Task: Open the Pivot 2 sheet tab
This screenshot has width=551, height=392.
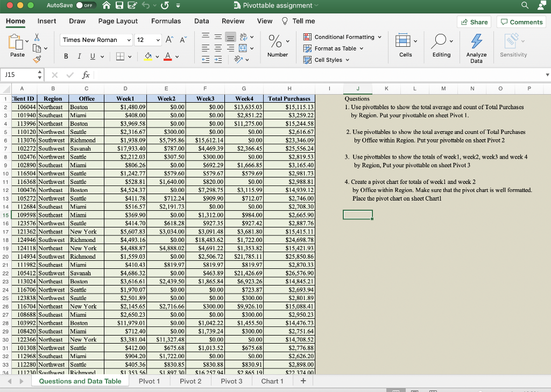Action: [x=190, y=381]
